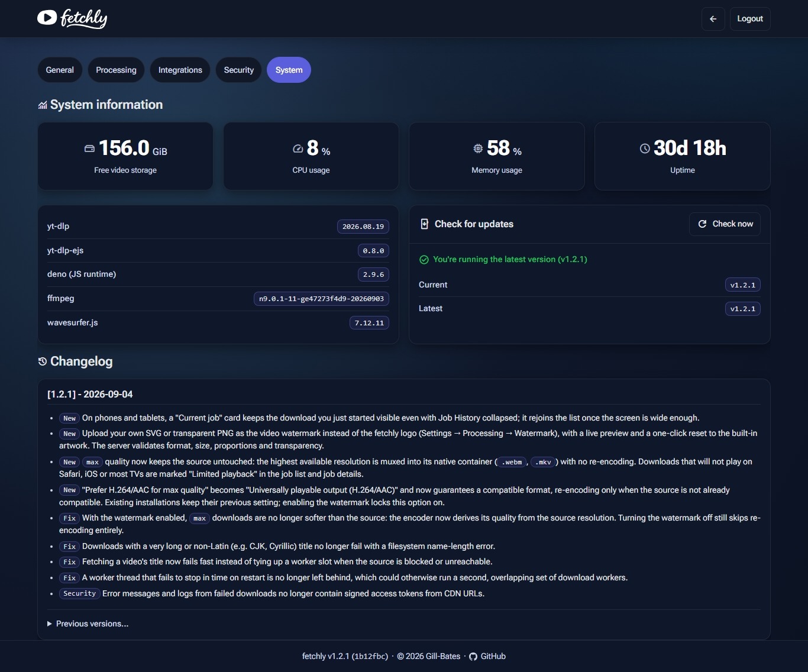Click the uptime clock icon
The height and width of the screenshot is (672, 808).
(645, 148)
